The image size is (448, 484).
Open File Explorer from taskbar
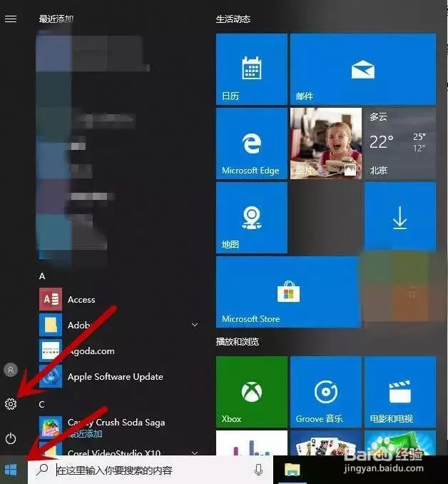pyautogui.click(x=292, y=470)
